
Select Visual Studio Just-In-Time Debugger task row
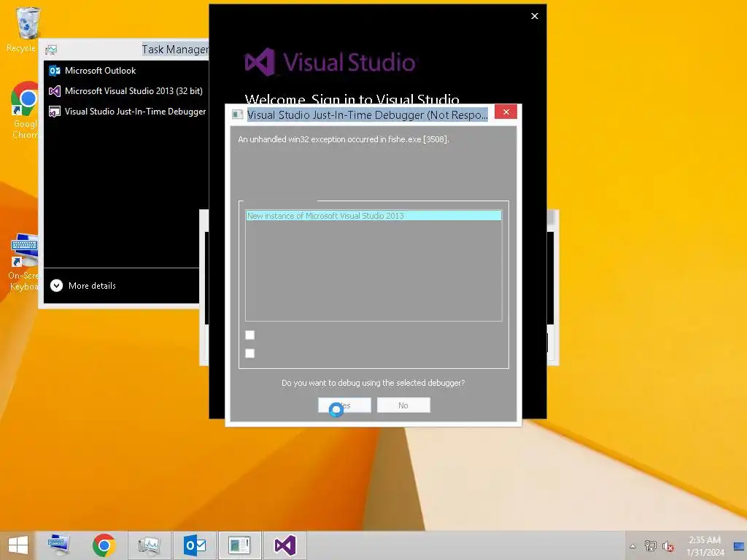126,112
